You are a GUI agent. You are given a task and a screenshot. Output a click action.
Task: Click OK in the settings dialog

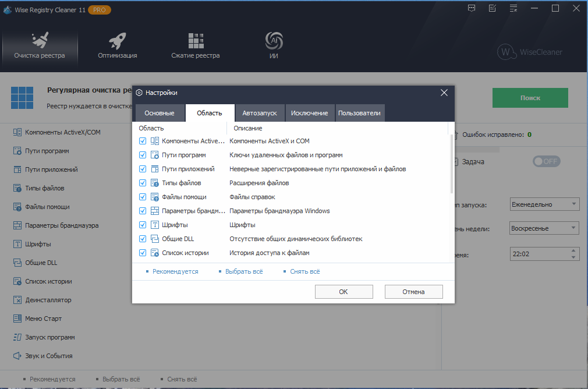pyautogui.click(x=344, y=292)
